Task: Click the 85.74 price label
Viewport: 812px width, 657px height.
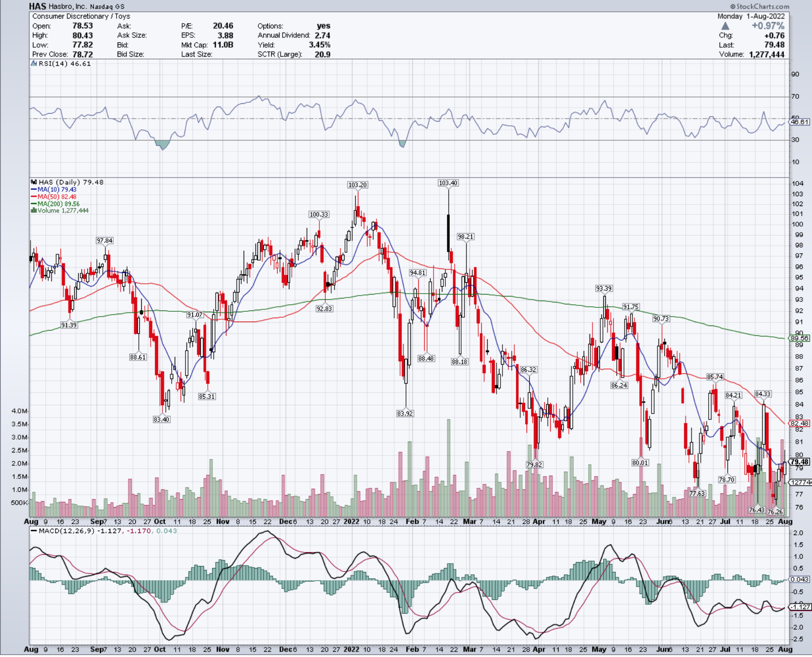Action: (715, 377)
